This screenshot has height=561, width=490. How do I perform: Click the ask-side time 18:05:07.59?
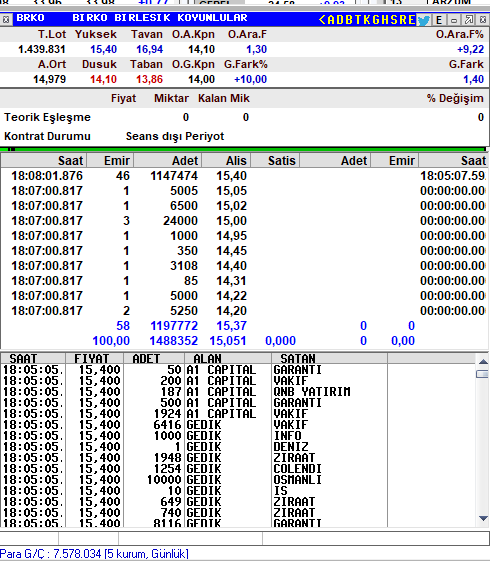pos(452,176)
